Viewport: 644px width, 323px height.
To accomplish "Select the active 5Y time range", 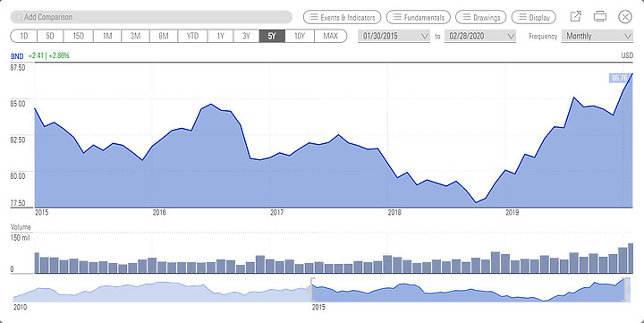I will (272, 36).
